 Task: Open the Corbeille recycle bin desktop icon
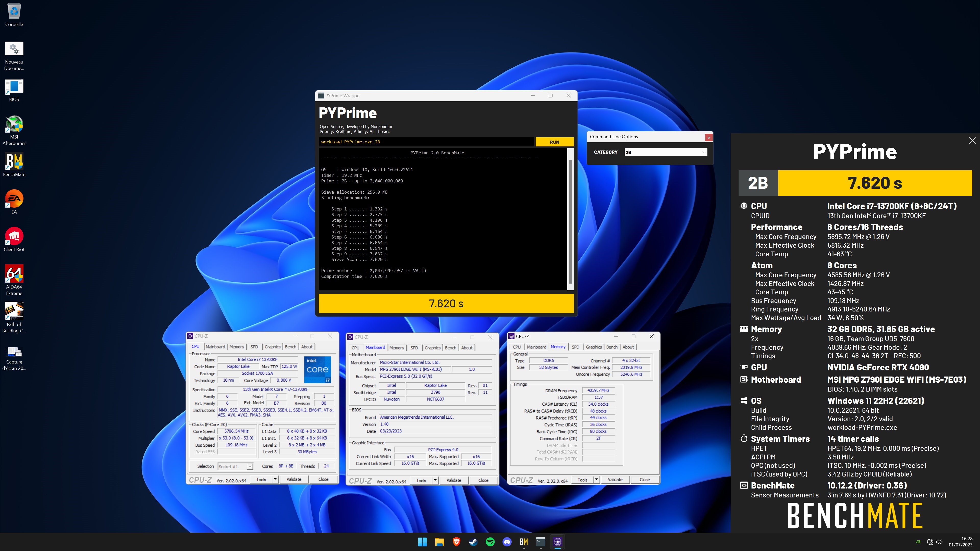tap(14, 15)
